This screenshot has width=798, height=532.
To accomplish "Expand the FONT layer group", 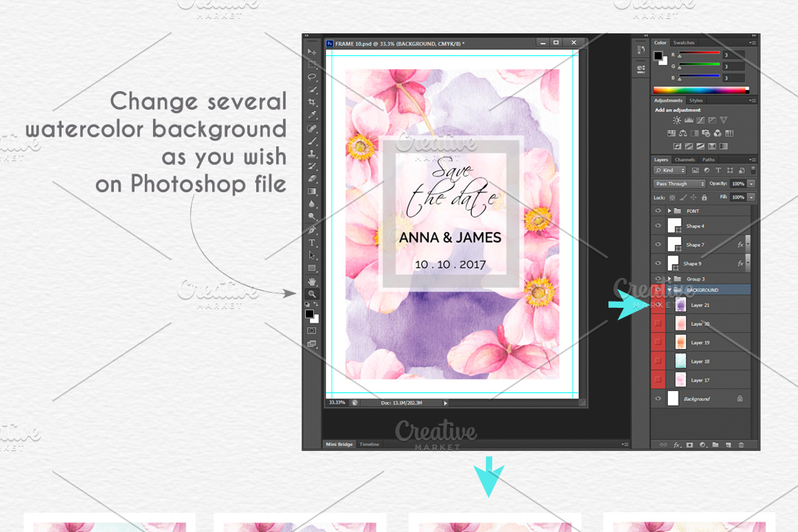I will 670,211.
